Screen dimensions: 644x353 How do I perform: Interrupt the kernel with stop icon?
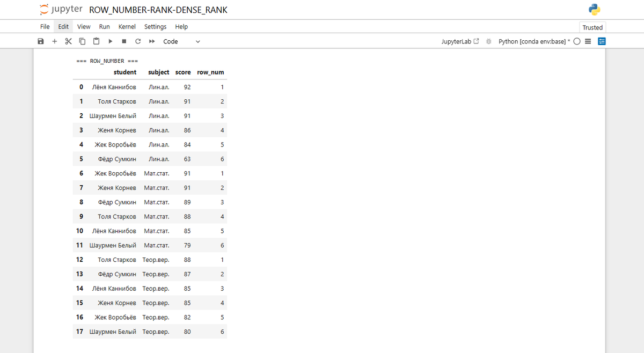[124, 41]
